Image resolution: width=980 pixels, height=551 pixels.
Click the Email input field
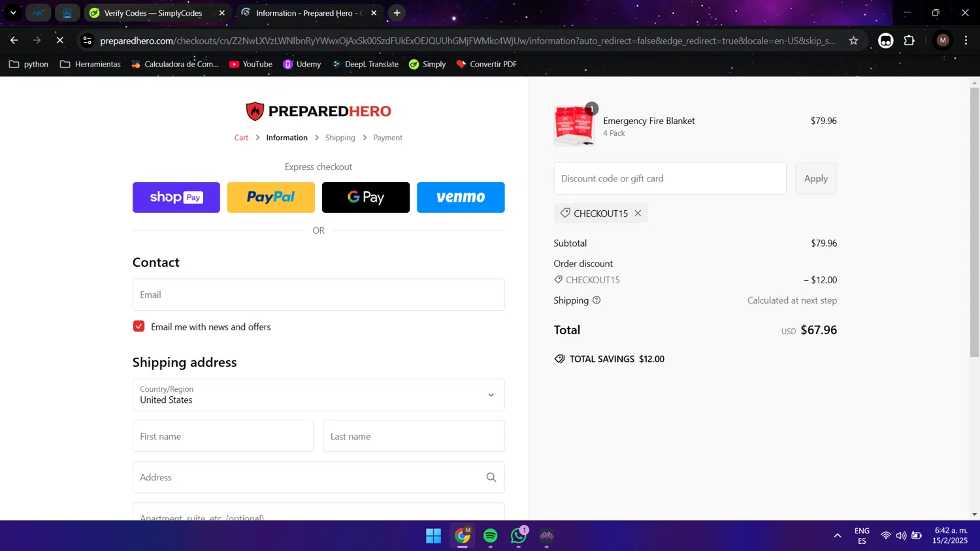(318, 294)
